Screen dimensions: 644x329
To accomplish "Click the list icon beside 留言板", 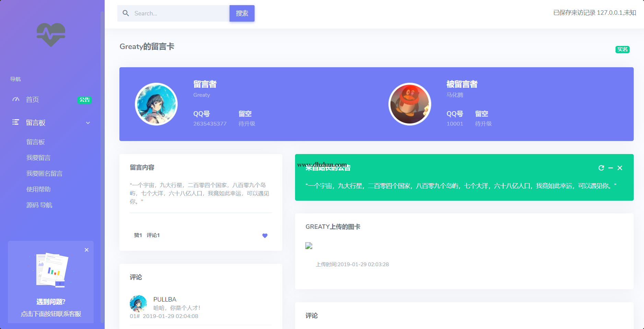I will (16, 122).
